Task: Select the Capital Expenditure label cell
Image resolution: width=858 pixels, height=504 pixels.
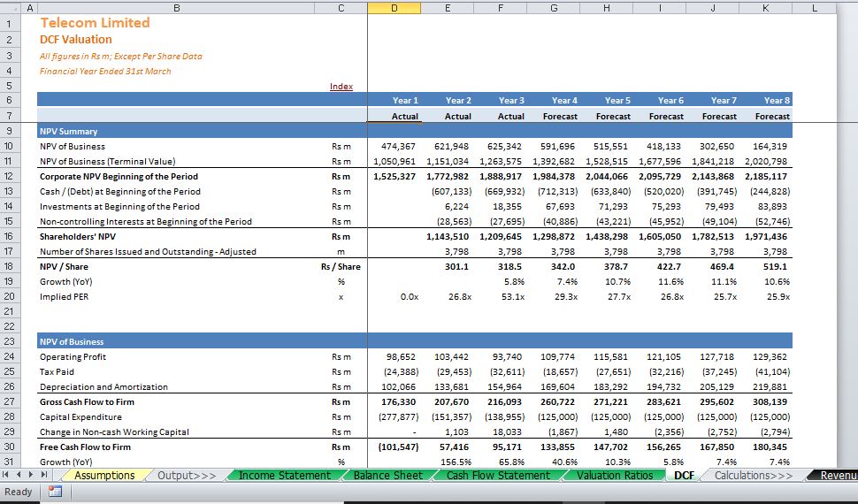Action: tap(81, 417)
